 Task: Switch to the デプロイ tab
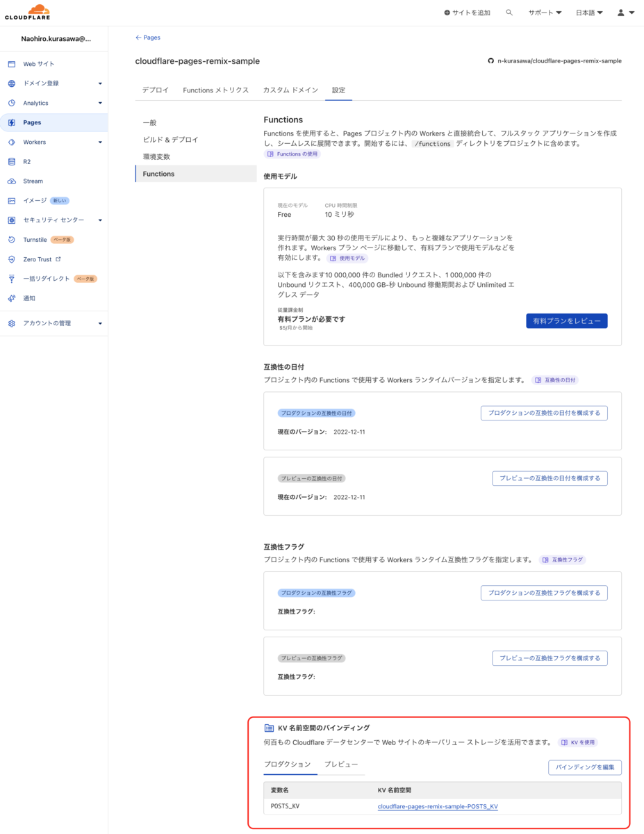[155, 90]
